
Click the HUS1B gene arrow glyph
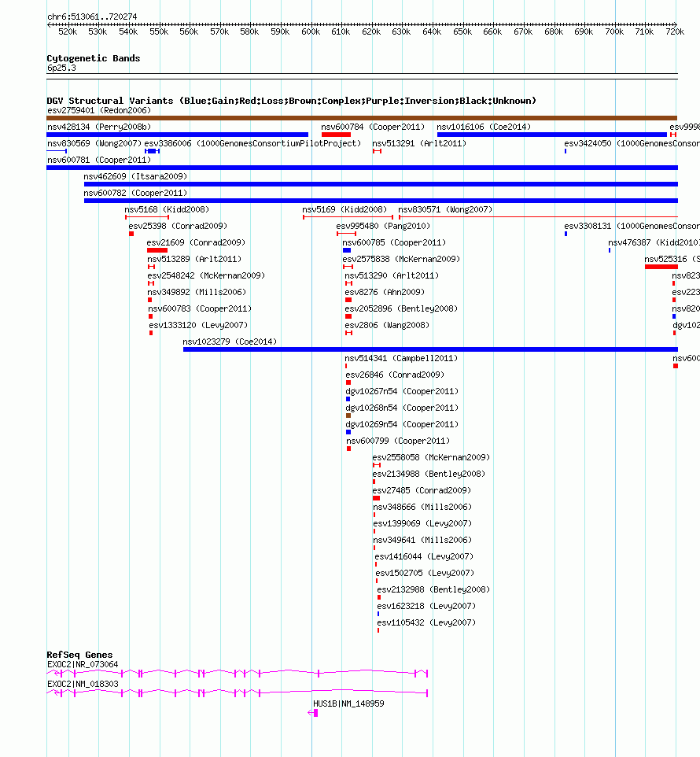coord(312,713)
